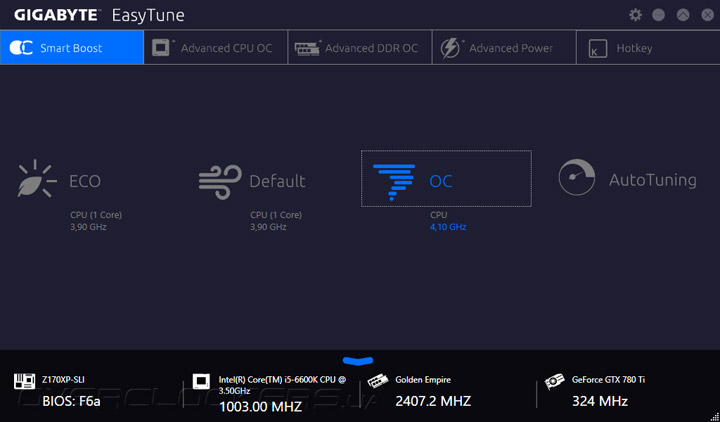Screen dimensions: 720x422
Task: Click the 324 MHz GPU frequency value
Action: pyautogui.click(x=600, y=401)
